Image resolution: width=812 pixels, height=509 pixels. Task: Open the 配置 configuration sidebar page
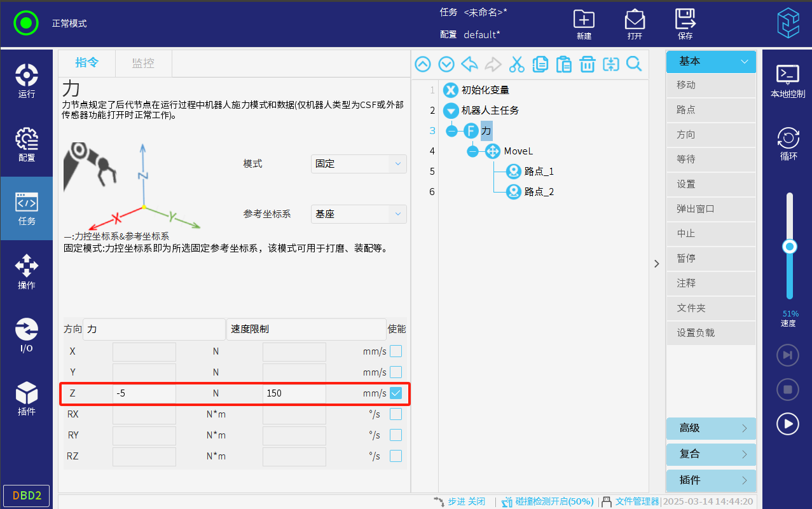pos(26,145)
